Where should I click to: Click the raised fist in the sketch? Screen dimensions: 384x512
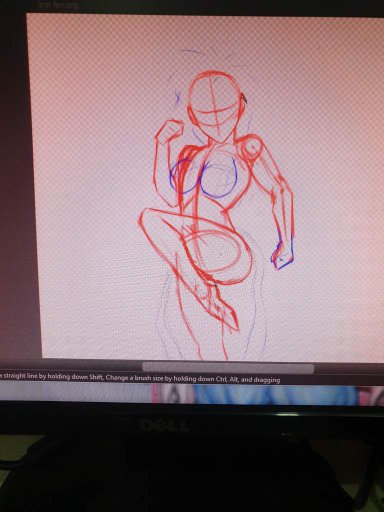pos(169,131)
